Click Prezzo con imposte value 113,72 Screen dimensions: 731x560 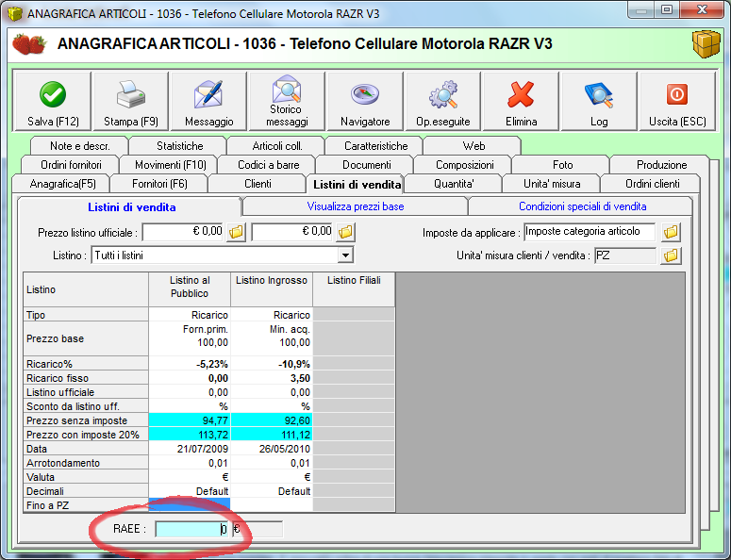coord(190,435)
